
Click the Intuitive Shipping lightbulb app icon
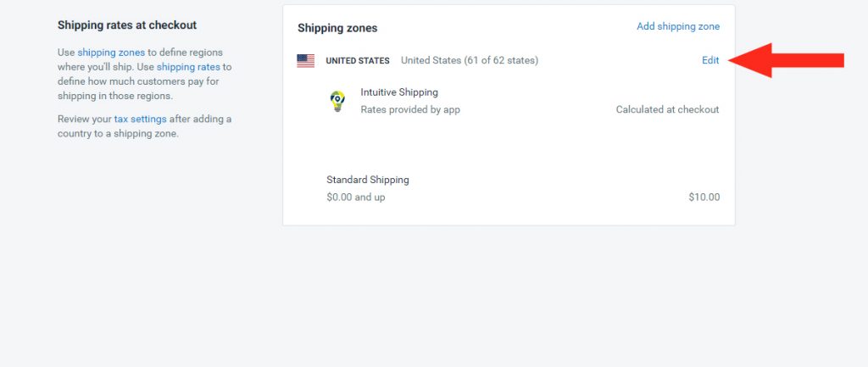pos(337,102)
